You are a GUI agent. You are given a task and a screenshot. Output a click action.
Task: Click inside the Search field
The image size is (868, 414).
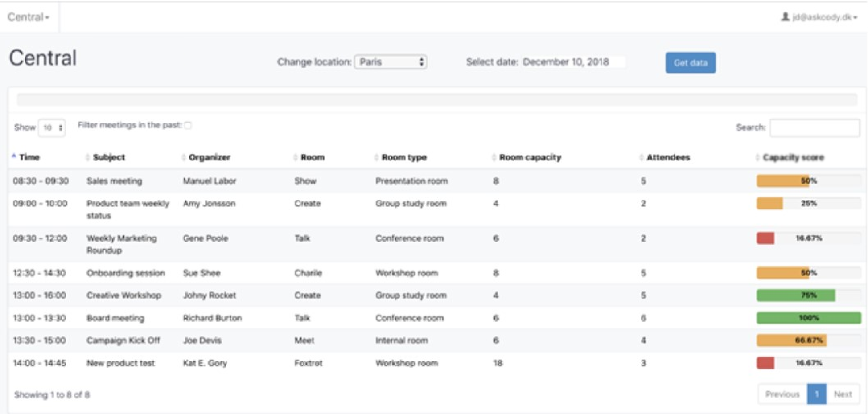click(x=815, y=127)
